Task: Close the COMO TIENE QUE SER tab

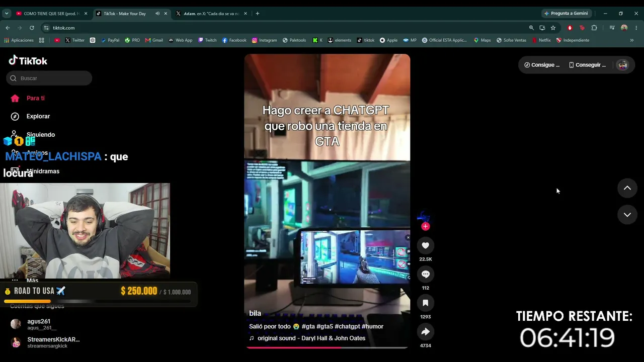Action: [x=86, y=14]
